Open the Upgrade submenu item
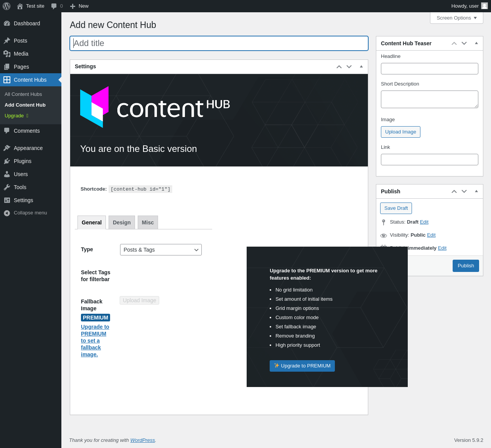 (x=16, y=116)
